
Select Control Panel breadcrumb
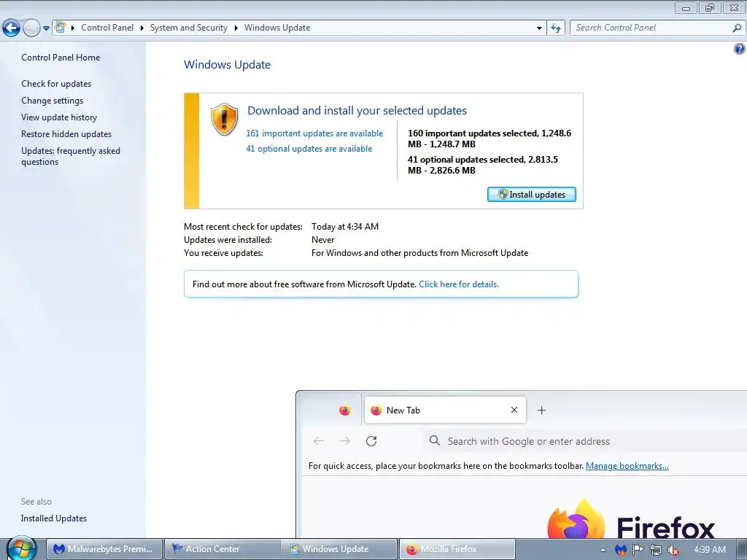107,28
